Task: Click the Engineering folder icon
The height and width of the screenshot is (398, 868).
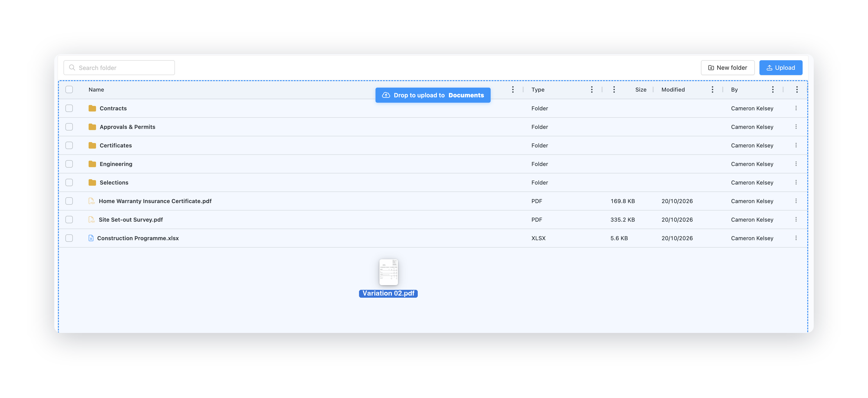Action: point(92,164)
